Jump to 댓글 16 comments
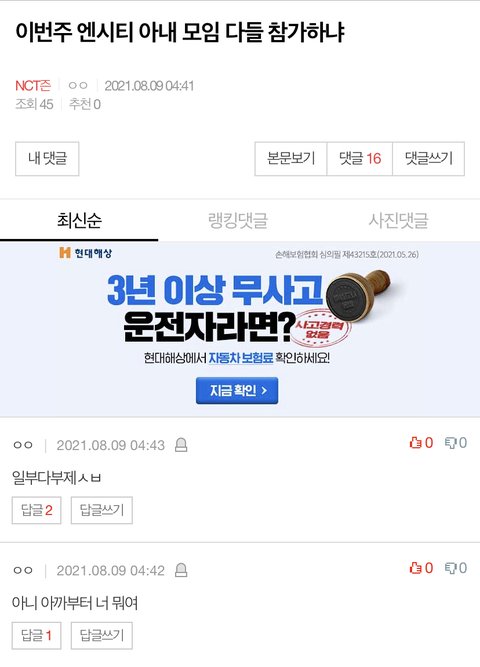 360,159
